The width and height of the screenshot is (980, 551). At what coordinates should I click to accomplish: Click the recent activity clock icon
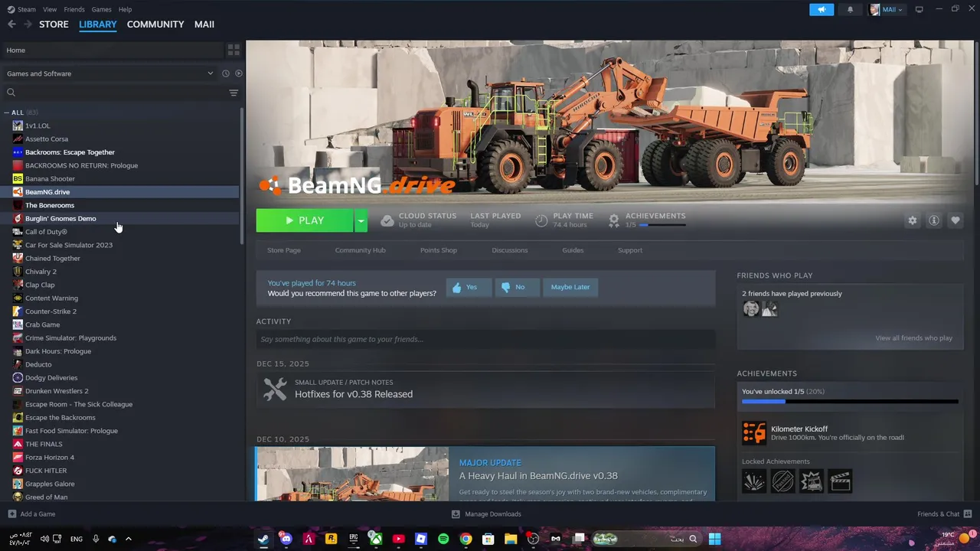(225, 73)
